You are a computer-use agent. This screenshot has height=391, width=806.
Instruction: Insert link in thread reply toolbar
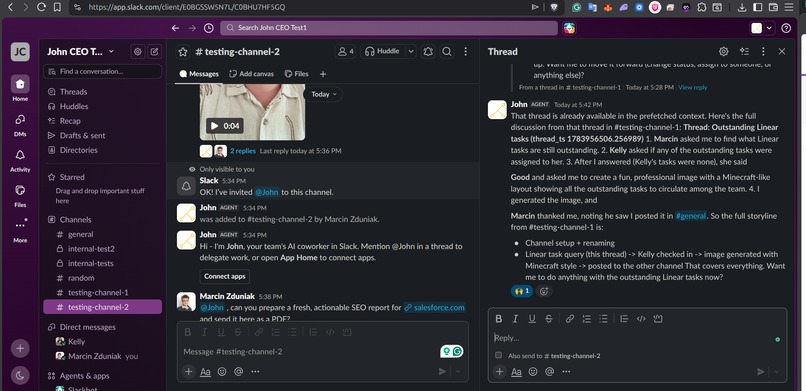point(570,319)
